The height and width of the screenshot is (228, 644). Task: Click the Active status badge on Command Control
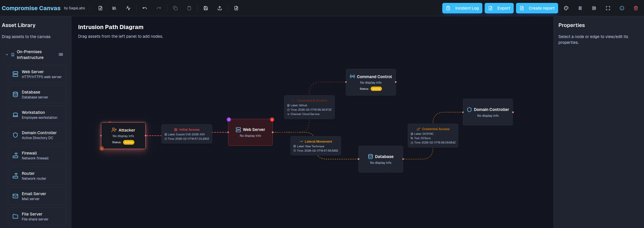tap(376, 89)
